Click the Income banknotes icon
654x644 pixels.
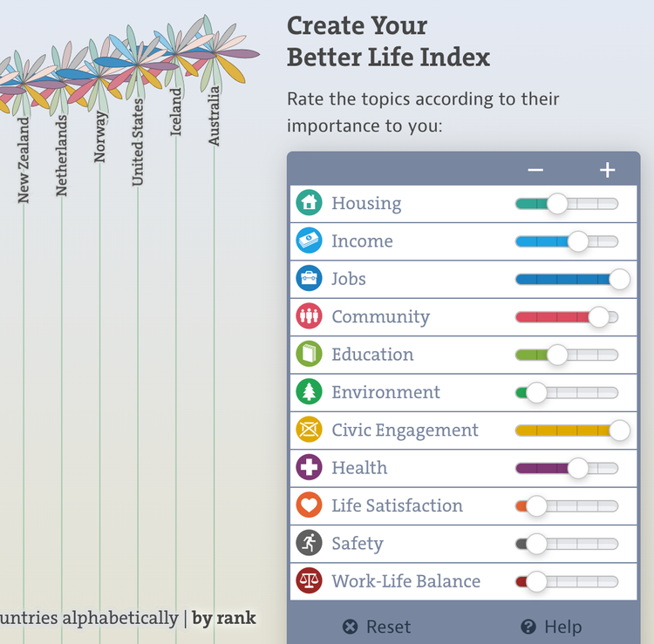point(309,241)
